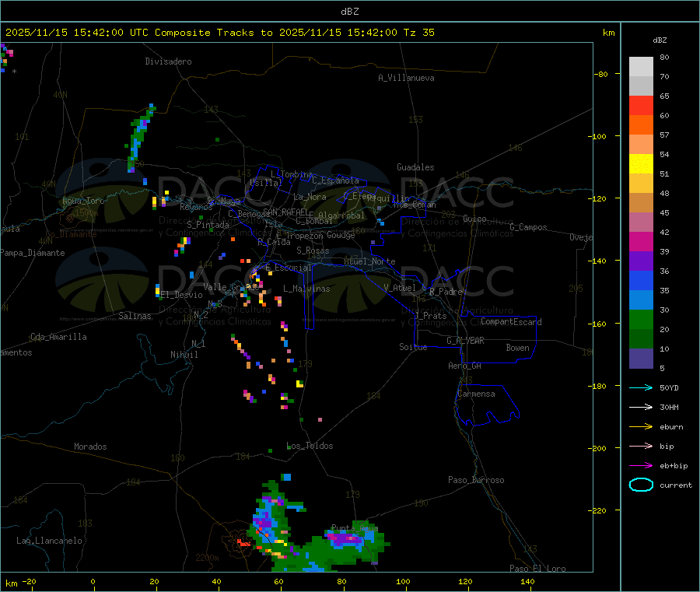Click the cyan 'current' oval symbol
Screen dimensions: 700x592
(641, 485)
